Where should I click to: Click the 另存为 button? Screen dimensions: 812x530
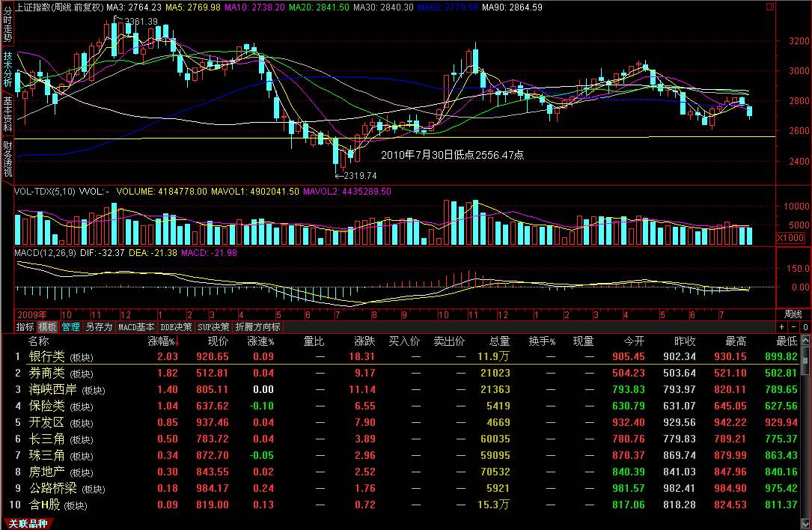pos(99,327)
